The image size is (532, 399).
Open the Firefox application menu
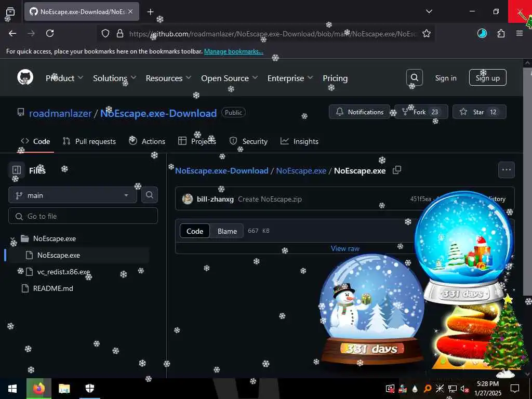[x=519, y=33]
